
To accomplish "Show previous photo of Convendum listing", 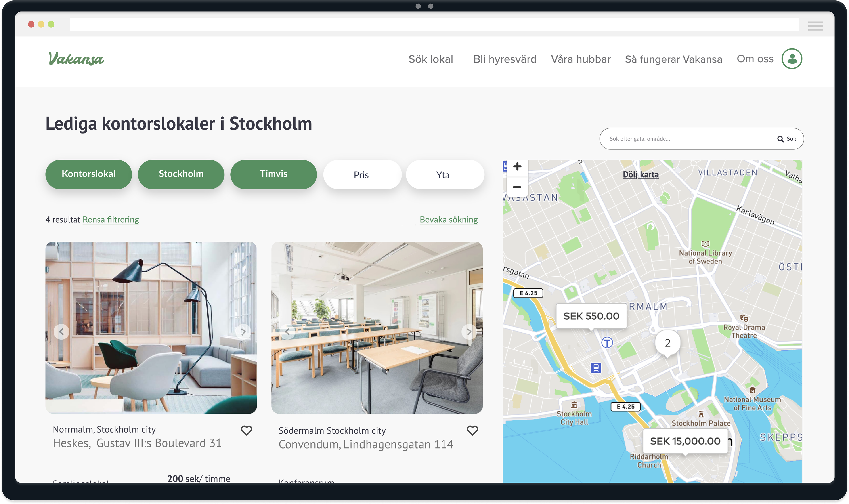I will tap(287, 332).
